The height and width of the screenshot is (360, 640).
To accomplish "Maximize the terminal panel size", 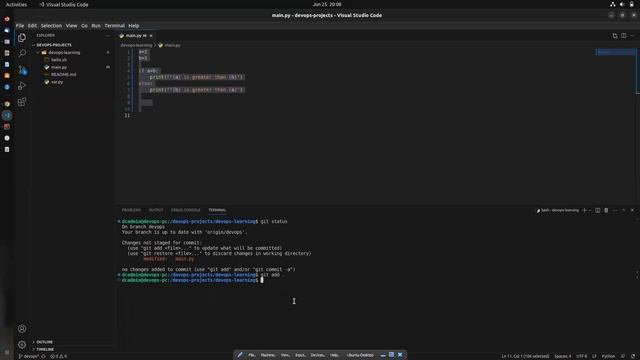I will tap(623, 210).
